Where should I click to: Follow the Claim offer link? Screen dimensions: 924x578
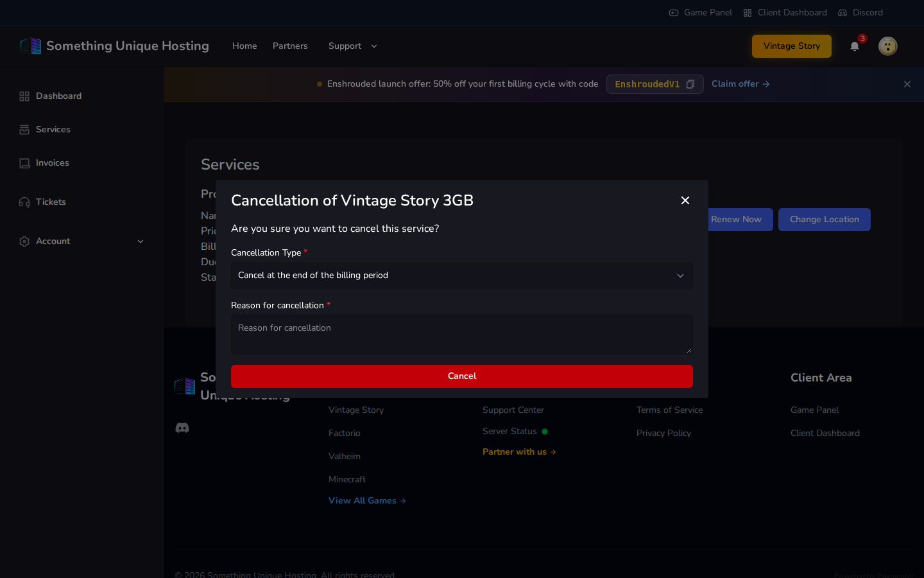tap(740, 84)
